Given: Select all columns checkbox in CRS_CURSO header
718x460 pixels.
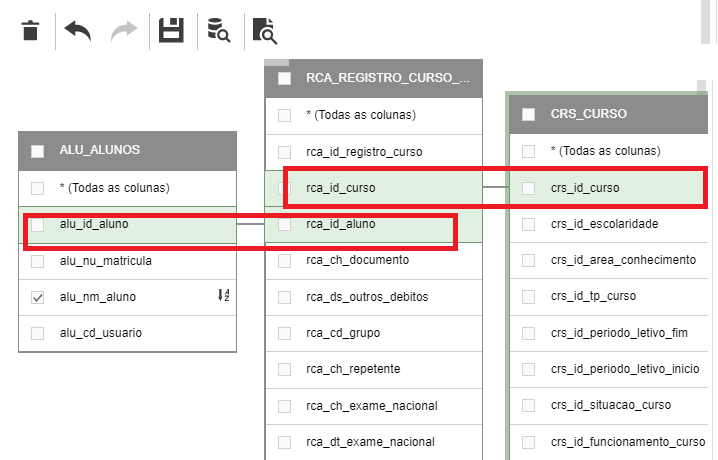Looking at the screenshot, I should point(528,115).
